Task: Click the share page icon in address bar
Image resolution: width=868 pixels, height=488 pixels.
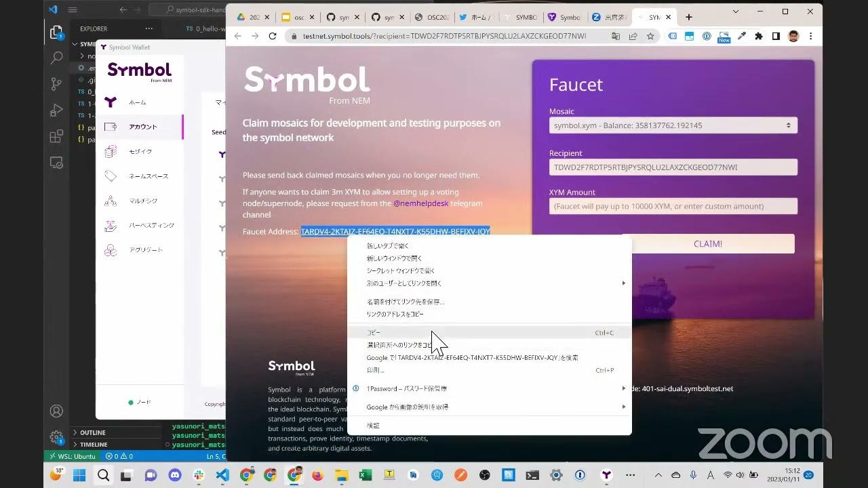Action: 633,36
